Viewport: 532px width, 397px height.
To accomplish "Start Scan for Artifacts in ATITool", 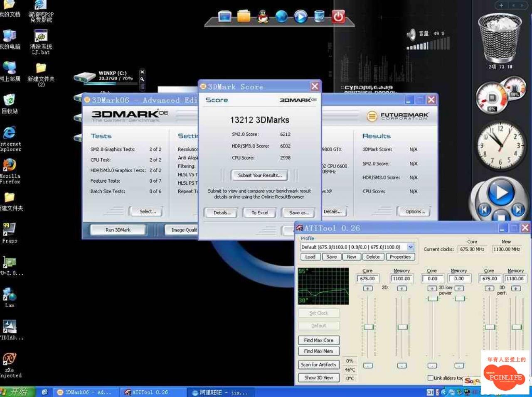I will [319, 365].
